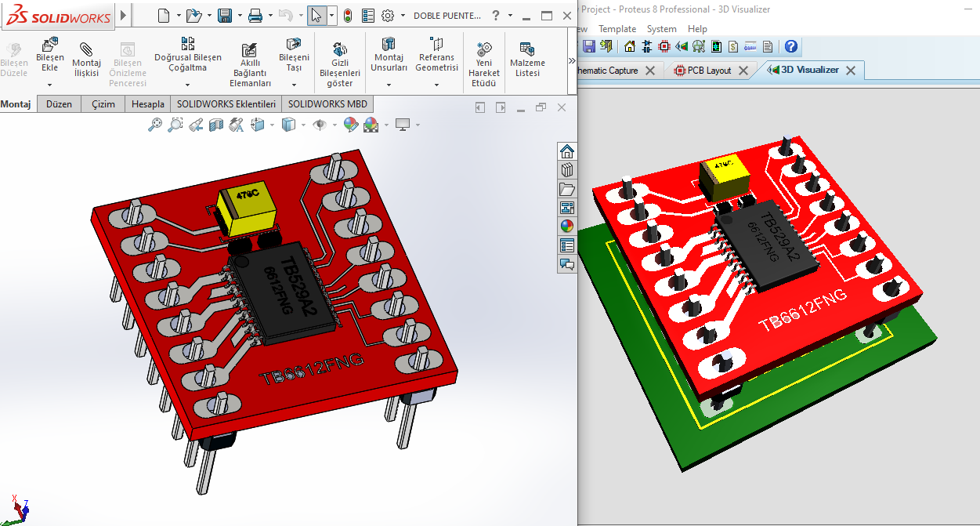Image resolution: width=980 pixels, height=526 pixels.
Task: Open Malzeme Listesi tool
Action: point(527,59)
